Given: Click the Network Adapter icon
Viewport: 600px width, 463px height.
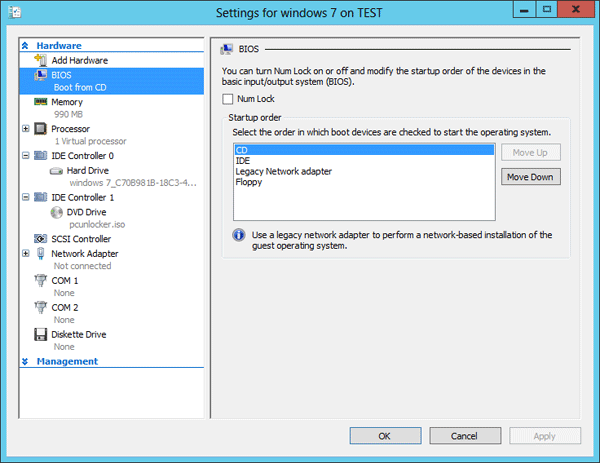Looking at the screenshot, I should point(41,254).
